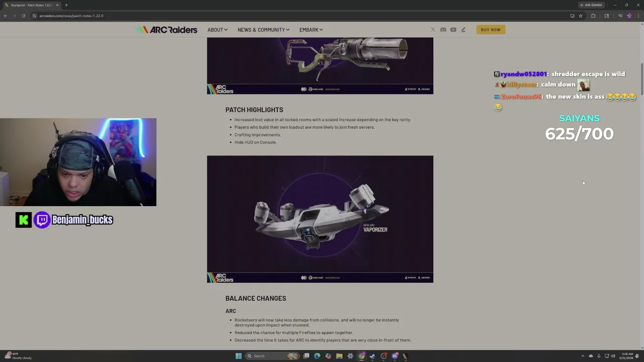Screen dimensions: 644x362
Task: Click the Ask Gemini button
Action: [591, 5]
